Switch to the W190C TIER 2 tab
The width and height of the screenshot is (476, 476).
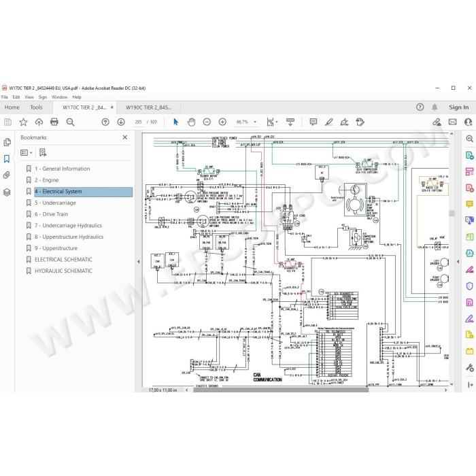(148, 107)
